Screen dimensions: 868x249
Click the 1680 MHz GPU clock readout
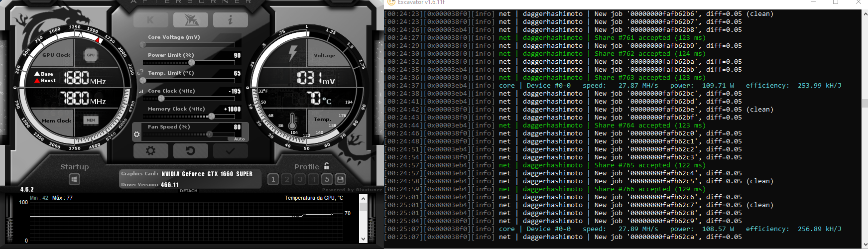[84, 78]
